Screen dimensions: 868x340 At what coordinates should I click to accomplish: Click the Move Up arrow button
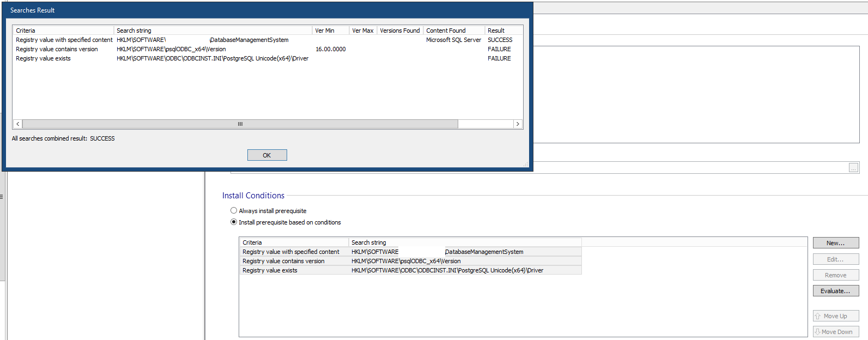coord(835,316)
